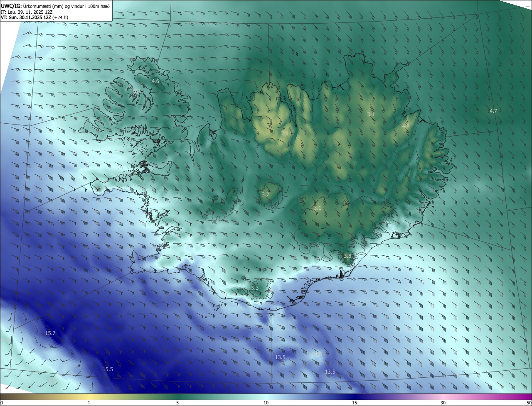Click the colorbar label 0
532x406 pixels.
coord(2,403)
